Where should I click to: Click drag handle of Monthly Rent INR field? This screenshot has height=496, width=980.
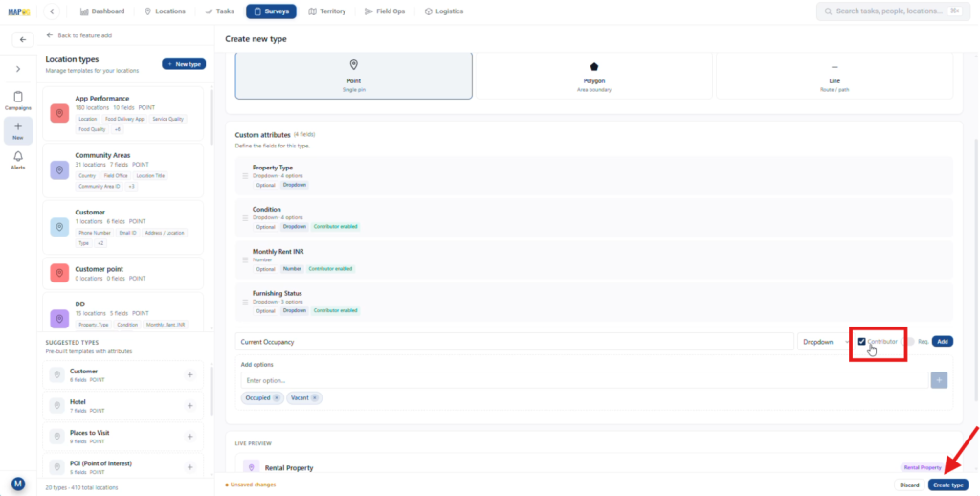(245, 260)
